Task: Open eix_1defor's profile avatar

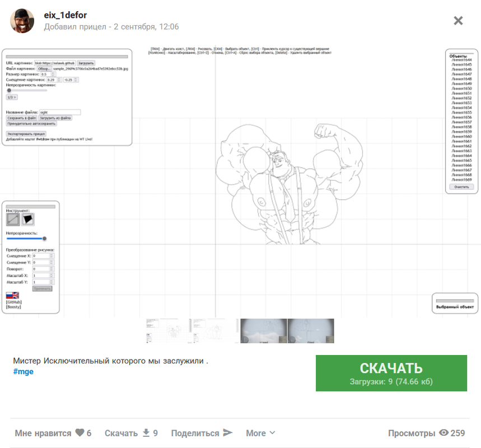Action: [22, 21]
